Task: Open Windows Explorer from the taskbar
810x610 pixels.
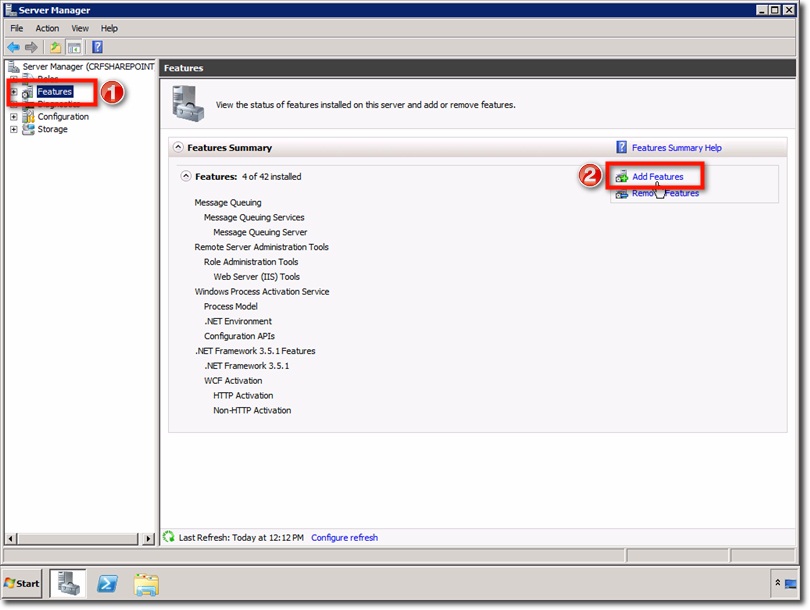Action: pos(146,583)
